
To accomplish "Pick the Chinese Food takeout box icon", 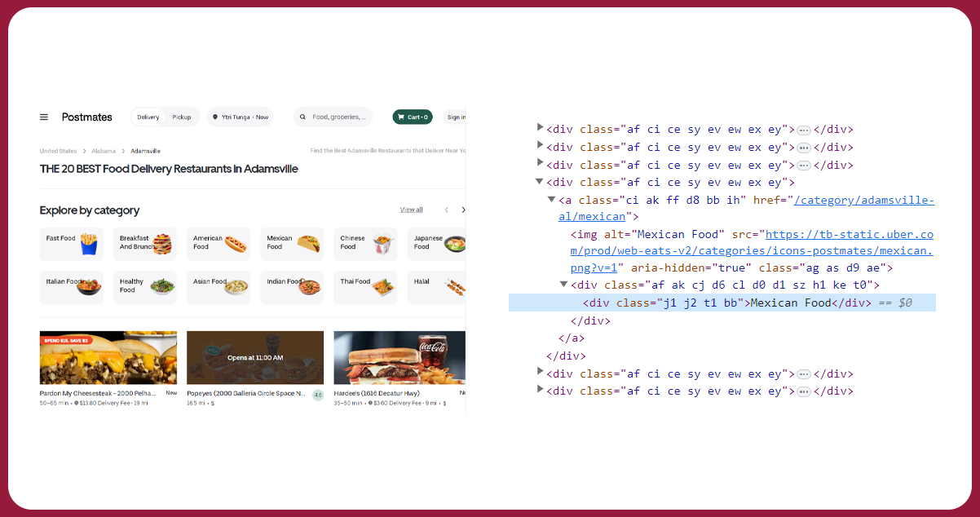I will (x=382, y=243).
